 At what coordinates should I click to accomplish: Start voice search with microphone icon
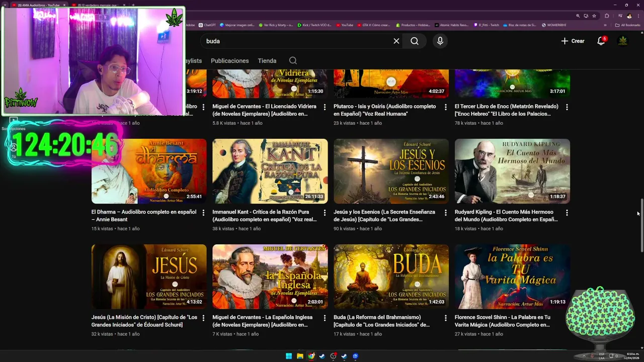click(x=440, y=41)
